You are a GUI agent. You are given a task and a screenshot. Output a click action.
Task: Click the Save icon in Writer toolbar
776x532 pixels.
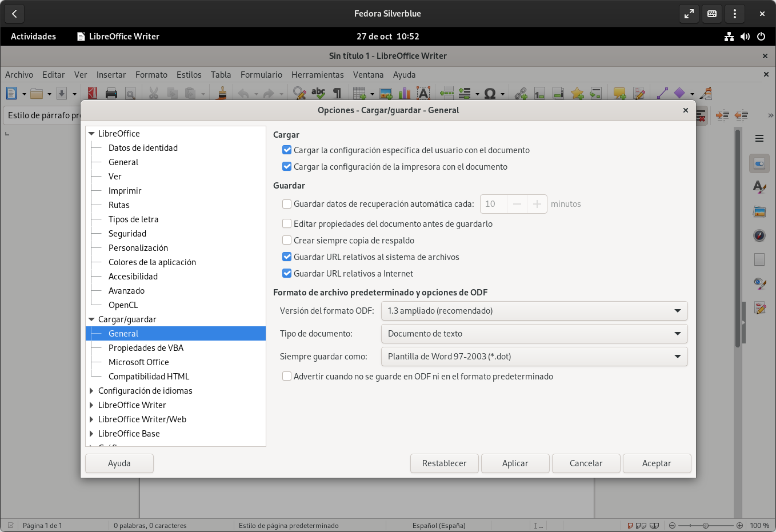pyautogui.click(x=62, y=93)
